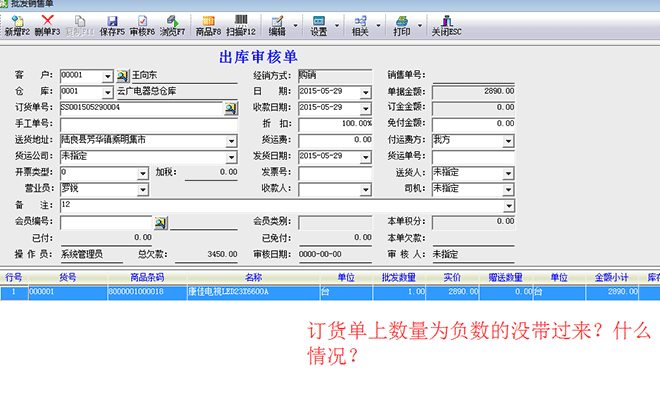
Task: Click the 批发数量 column header
Action: pos(399,277)
